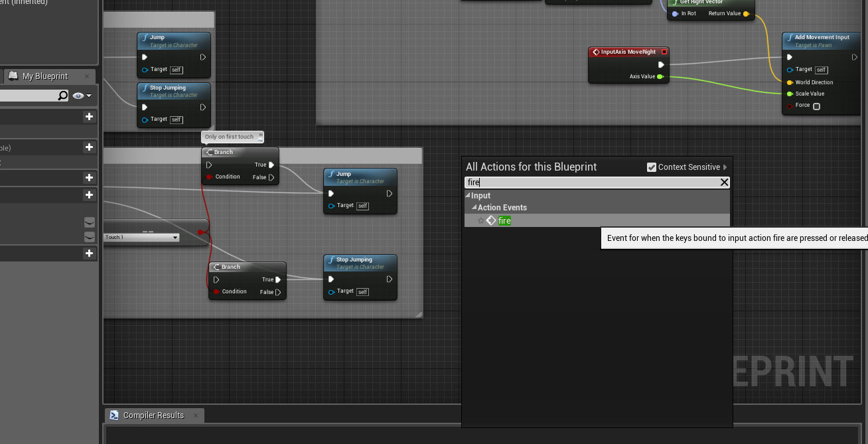Clear the search with the X button
The image size is (868, 444).
(723, 182)
